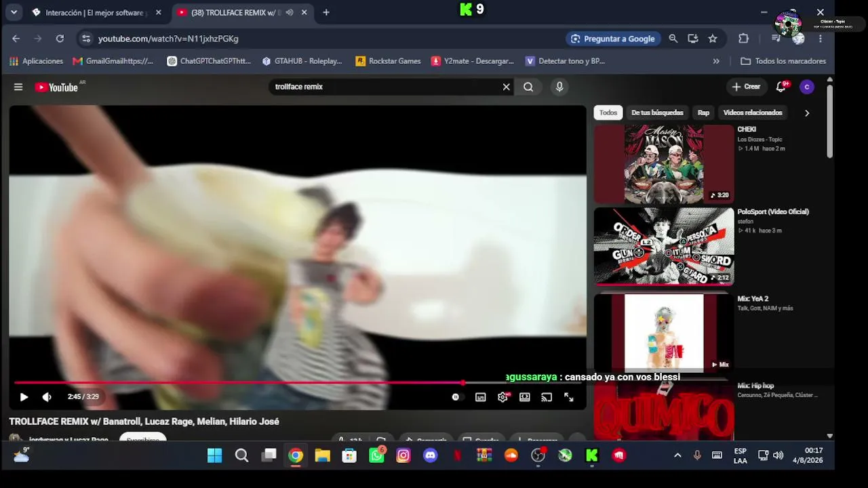Open Instagram from the taskbar
Screen dimensions: 868x488
click(403, 455)
